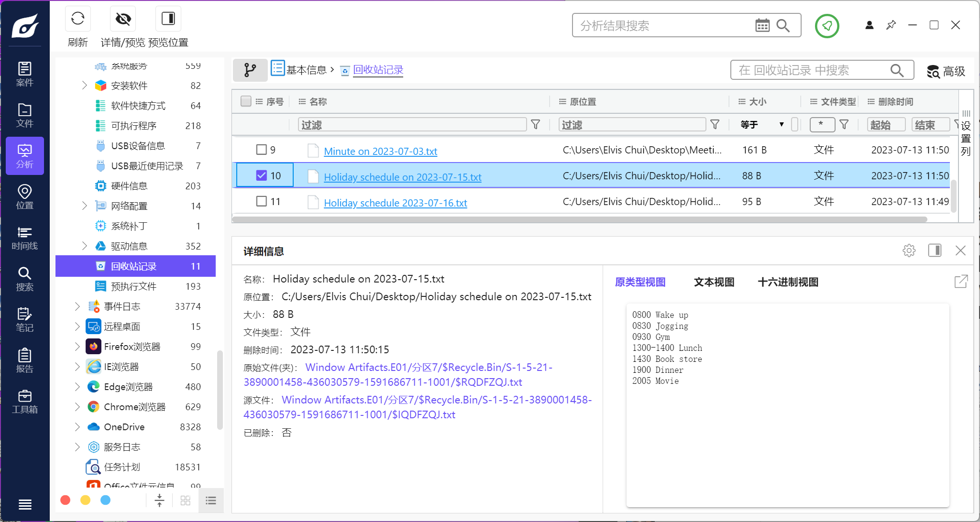Open detail panel settings gear
This screenshot has height=522, width=980.
(x=909, y=250)
